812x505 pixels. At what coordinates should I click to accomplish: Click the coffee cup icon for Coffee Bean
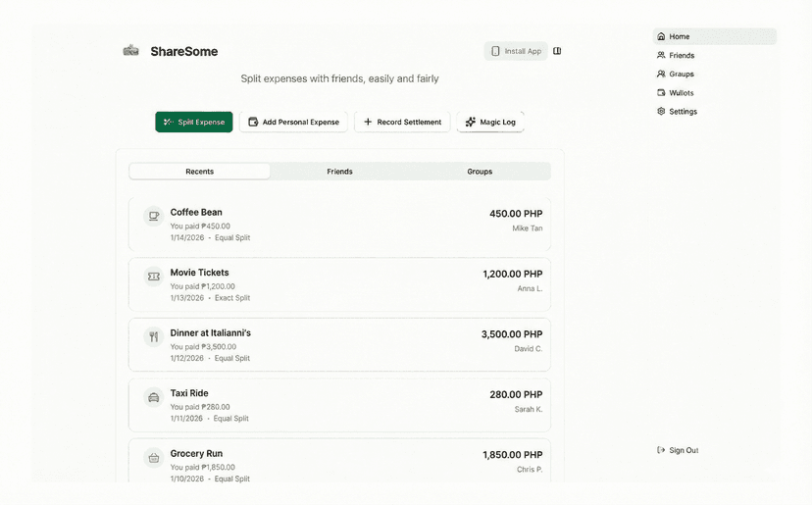click(x=153, y=217)
